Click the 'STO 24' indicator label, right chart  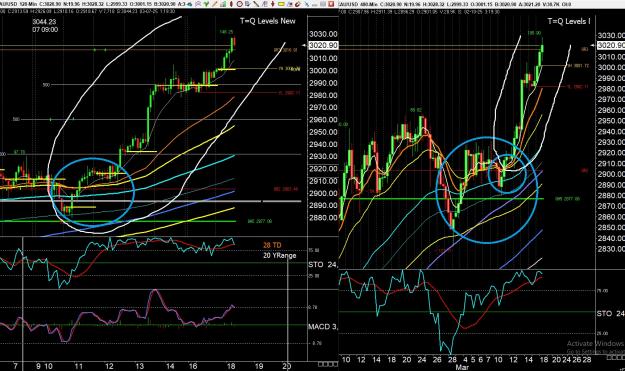610,314
